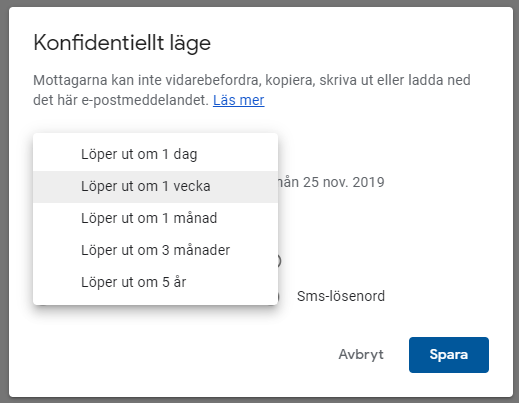Click the Avbryt button

(361, 355)
